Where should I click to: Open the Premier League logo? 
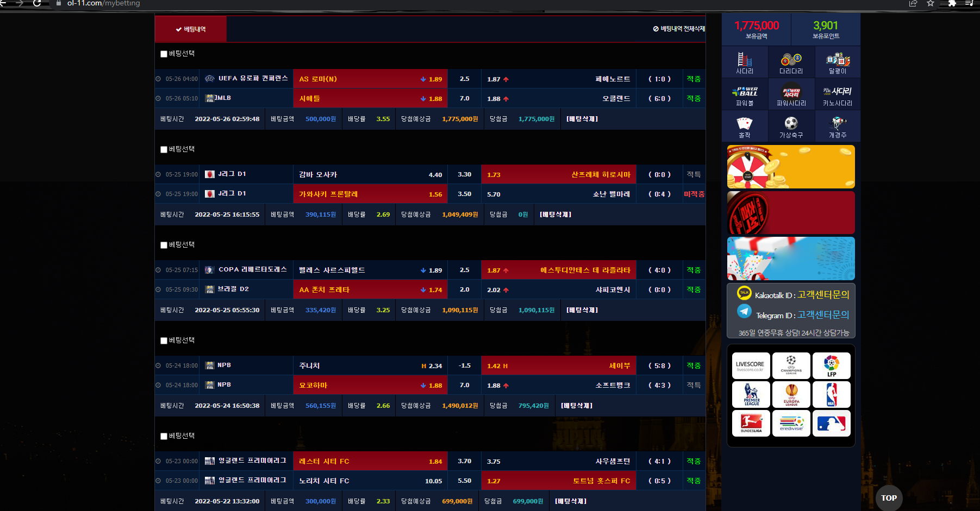751,394
